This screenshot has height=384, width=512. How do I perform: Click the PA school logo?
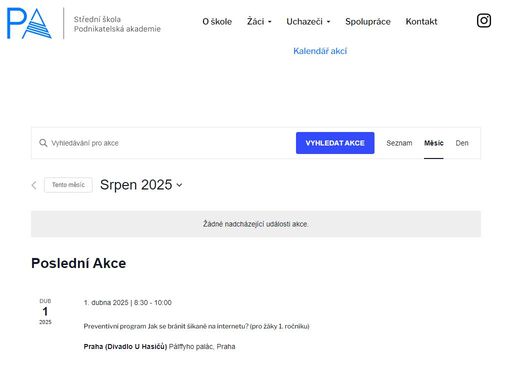[29, 23]
